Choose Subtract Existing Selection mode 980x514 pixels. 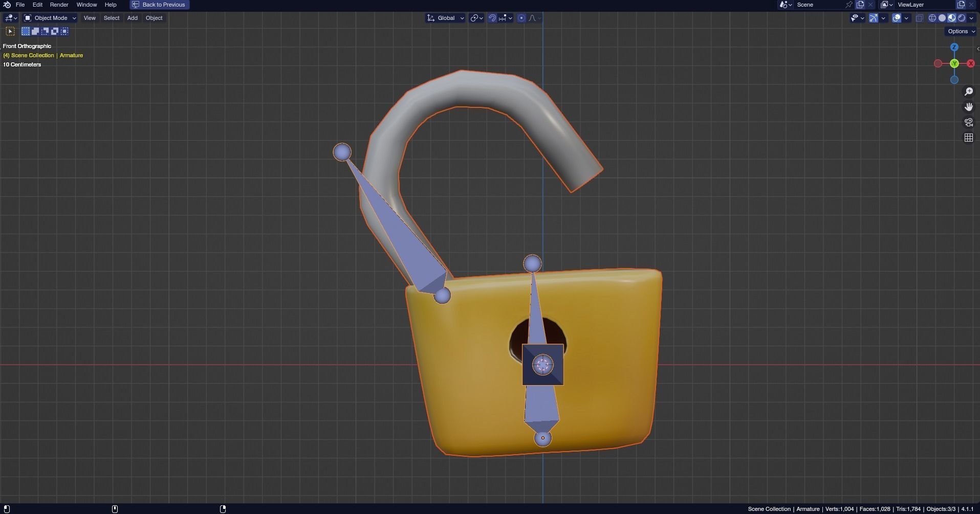[45, 31]
